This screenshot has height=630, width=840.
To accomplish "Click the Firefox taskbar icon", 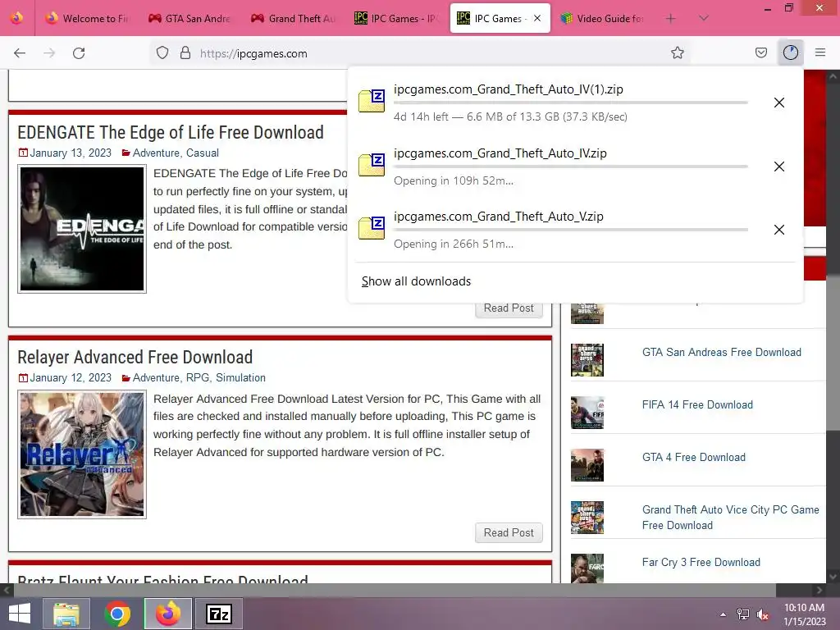I will (x=168, y=614).
